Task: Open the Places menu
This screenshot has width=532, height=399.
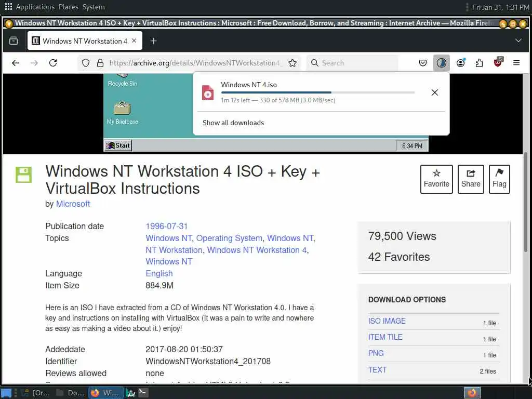Action: [x=68, y=7]
